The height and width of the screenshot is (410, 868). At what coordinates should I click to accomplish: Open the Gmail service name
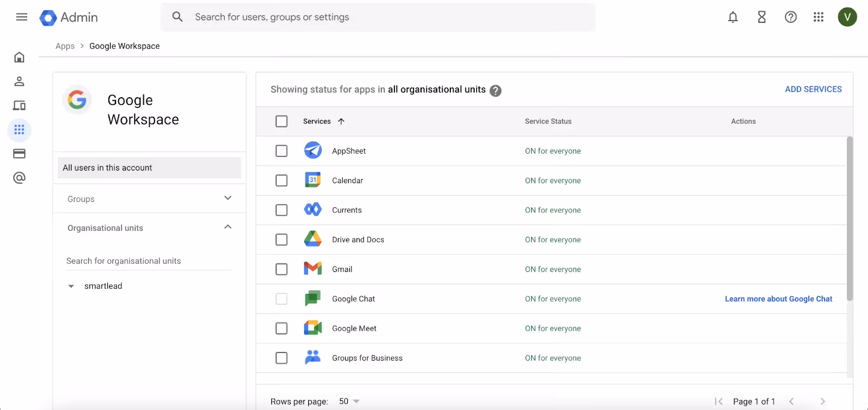(342, 269)
